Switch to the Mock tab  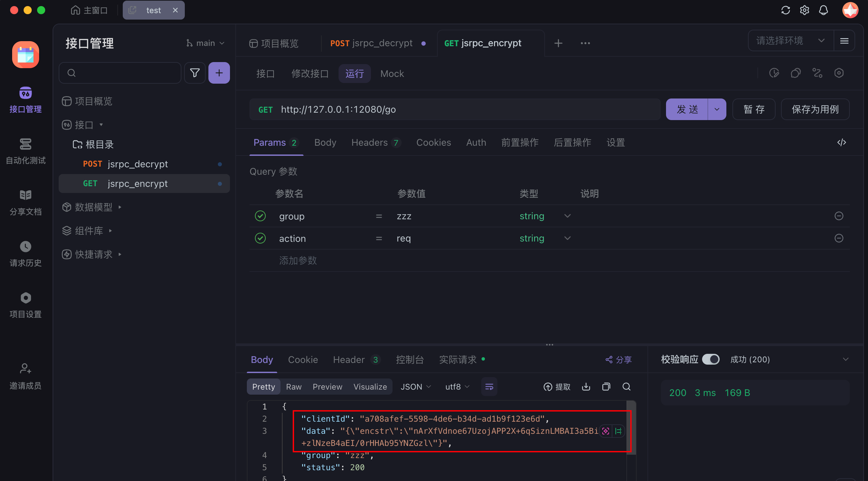click(392, 74)
